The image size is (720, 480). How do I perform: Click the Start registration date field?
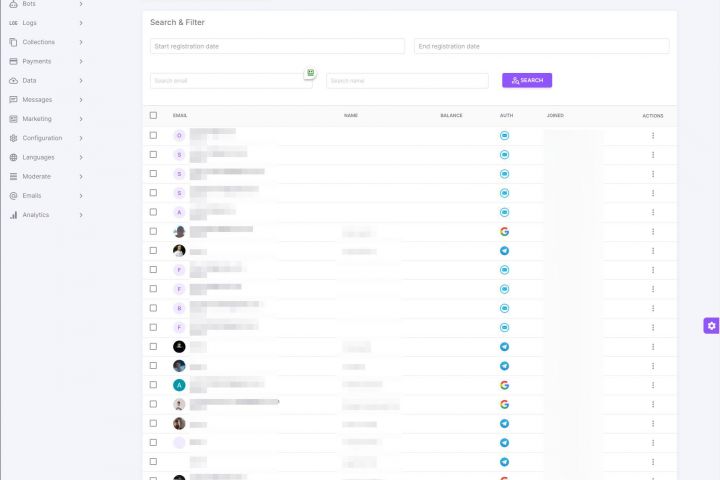pos(277,46)
